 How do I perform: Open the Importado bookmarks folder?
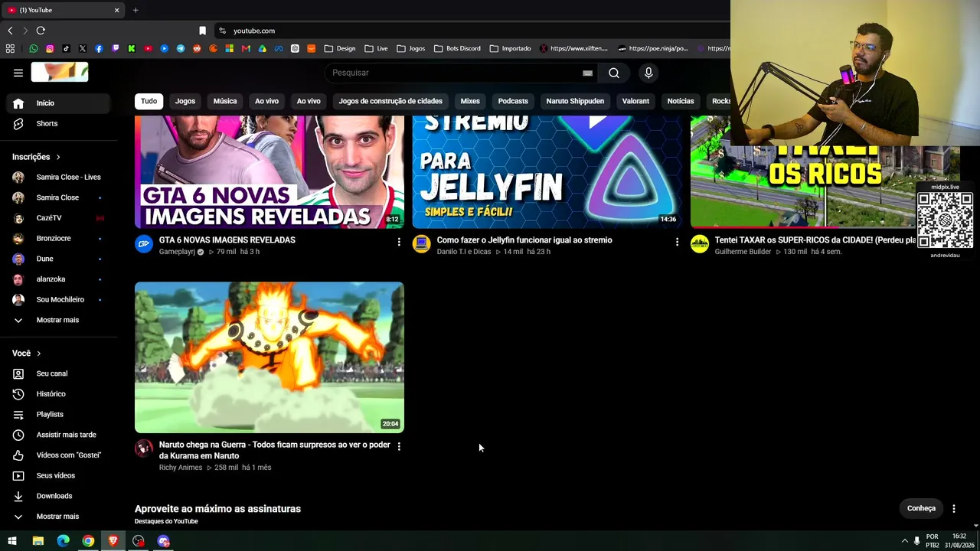coord(510,48)
